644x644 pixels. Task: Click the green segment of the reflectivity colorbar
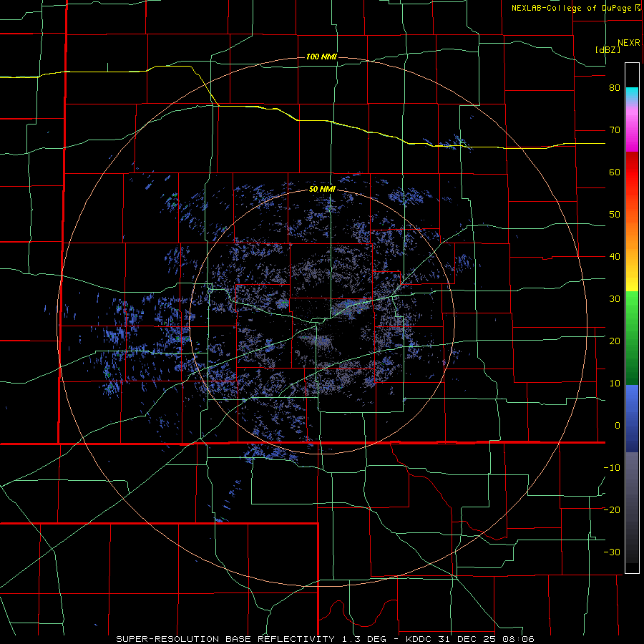coord(632,338)
